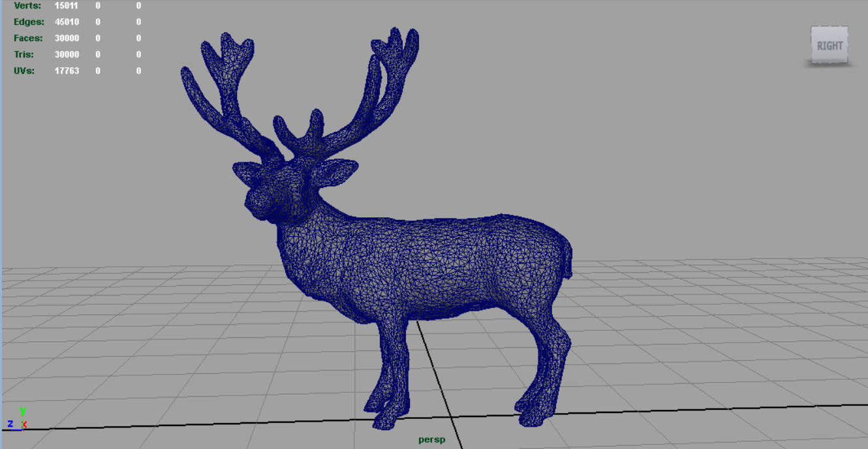Click the 'persp' camera name label

(431, 440)
